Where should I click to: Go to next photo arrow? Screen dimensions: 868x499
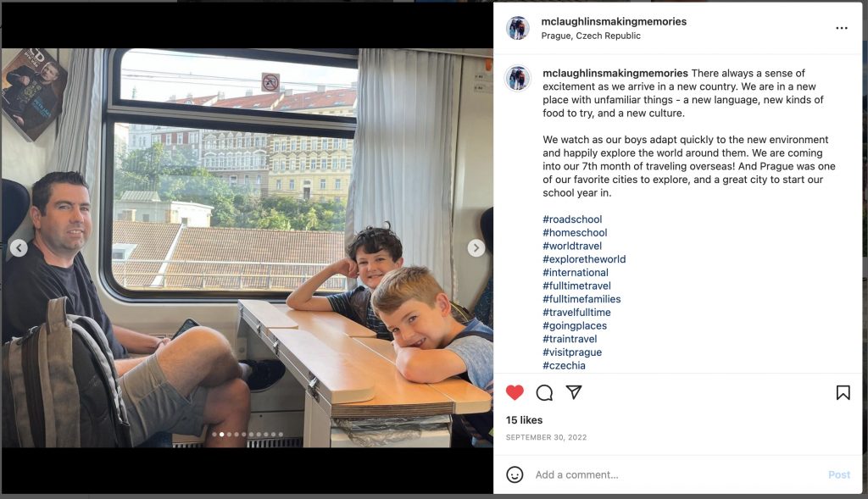tap(476, 248)
